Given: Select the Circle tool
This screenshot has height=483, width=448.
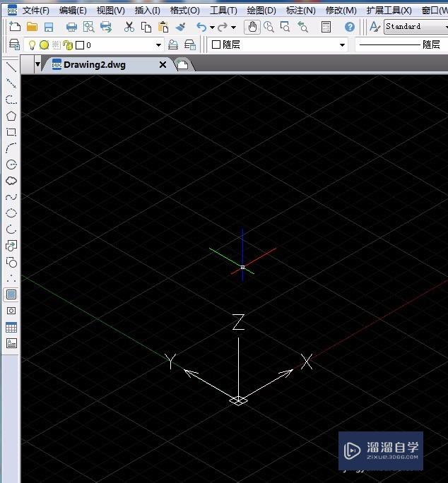Looking at the screenshot, I should pyautogui.click(x=11, y=165).
